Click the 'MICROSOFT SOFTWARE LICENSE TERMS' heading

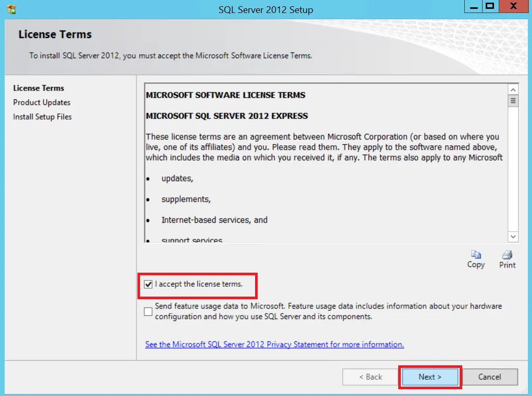225,95
